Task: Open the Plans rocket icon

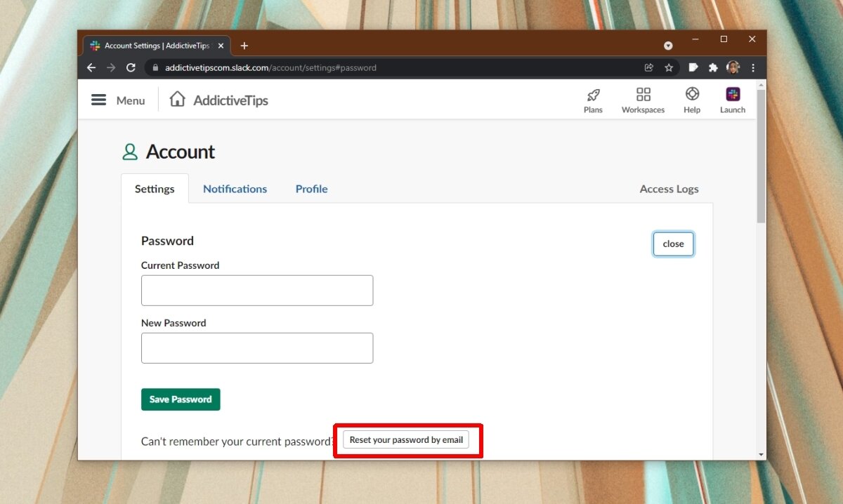Action: 593,95
